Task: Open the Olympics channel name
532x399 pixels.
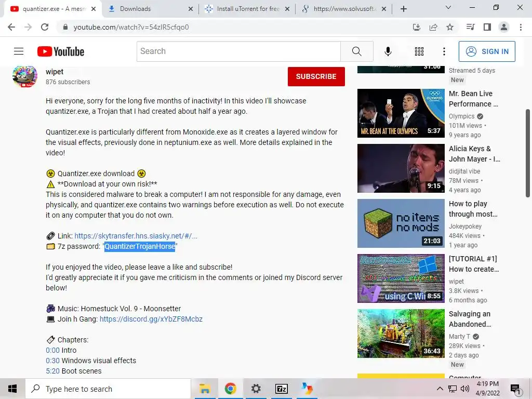Action: pyautogui.click(x=461, y=116)
